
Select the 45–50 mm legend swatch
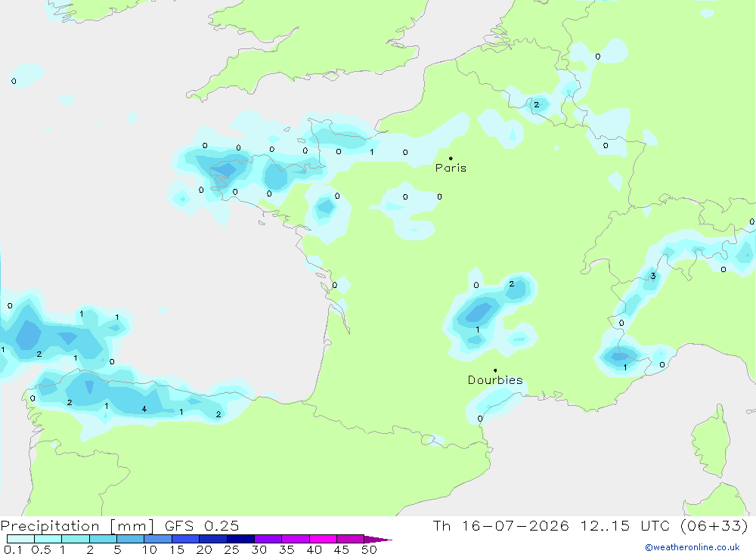coord(351,539)
